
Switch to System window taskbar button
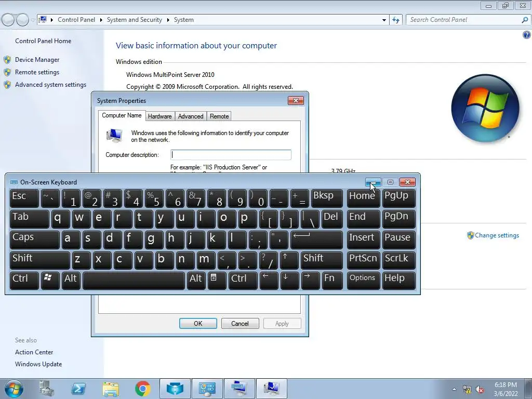[271, 389]
